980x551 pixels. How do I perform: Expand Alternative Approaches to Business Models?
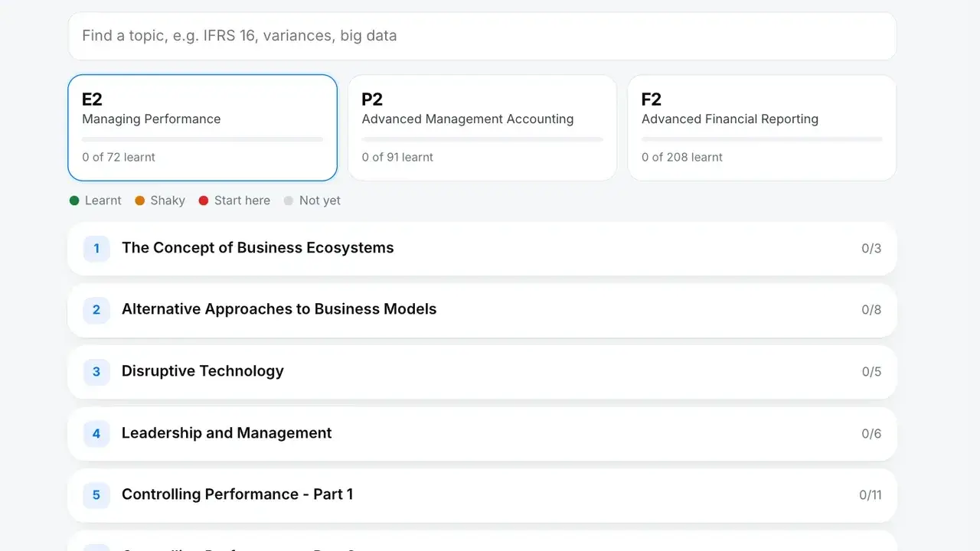click(482, 310)
